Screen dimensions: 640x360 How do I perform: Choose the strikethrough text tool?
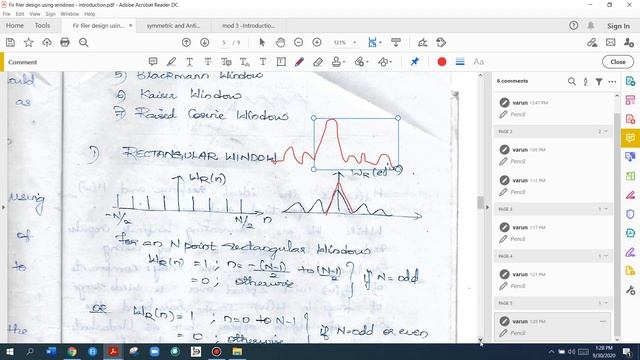[x=208, y=62]
